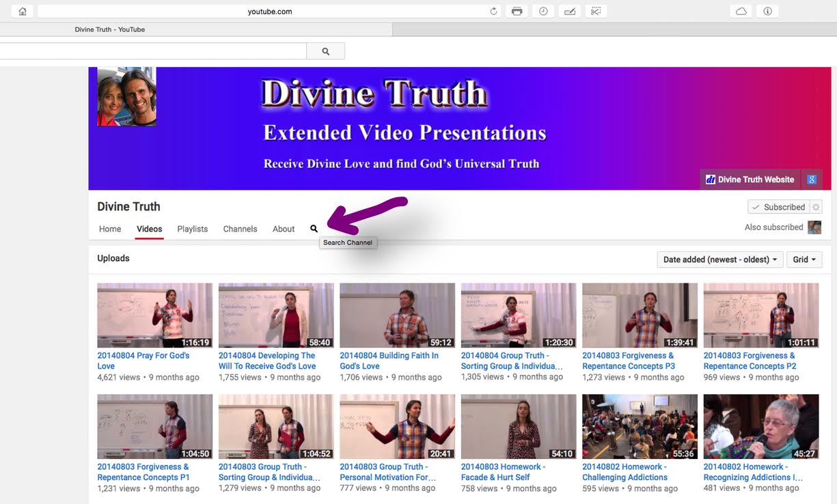Toggle the Subscribed button to unsubscribe
Image resolution: width=837 pixels, height=504 pixels.
click(779, 206)
